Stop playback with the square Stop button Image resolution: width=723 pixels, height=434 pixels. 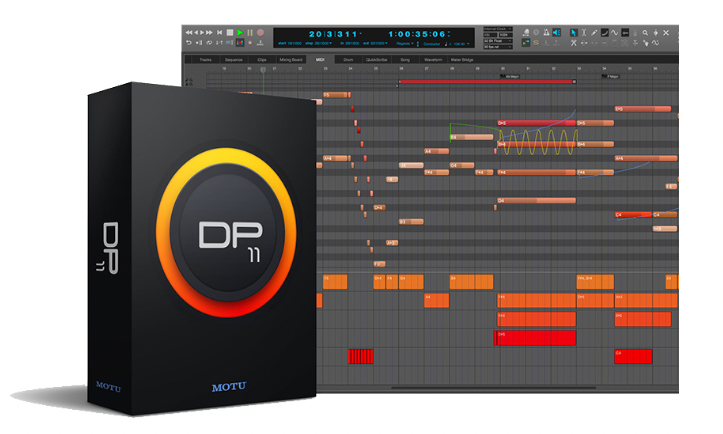[x=230, y=32]
